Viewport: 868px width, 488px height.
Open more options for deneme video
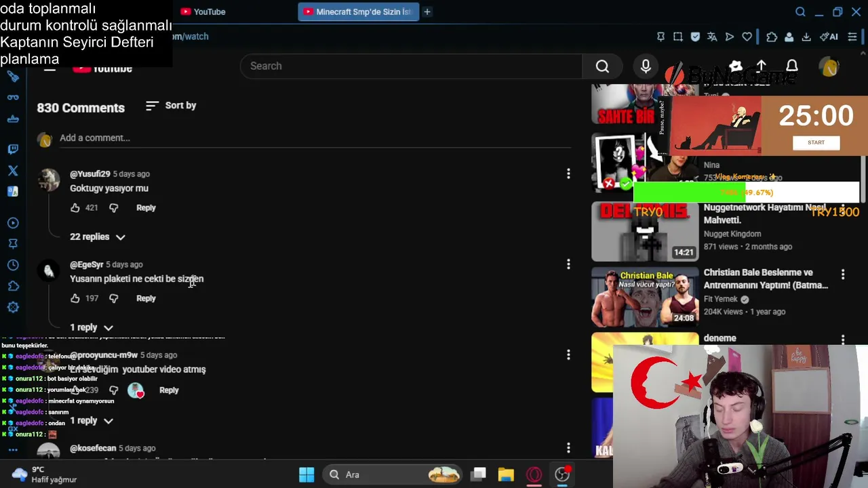tap(843, 340)
